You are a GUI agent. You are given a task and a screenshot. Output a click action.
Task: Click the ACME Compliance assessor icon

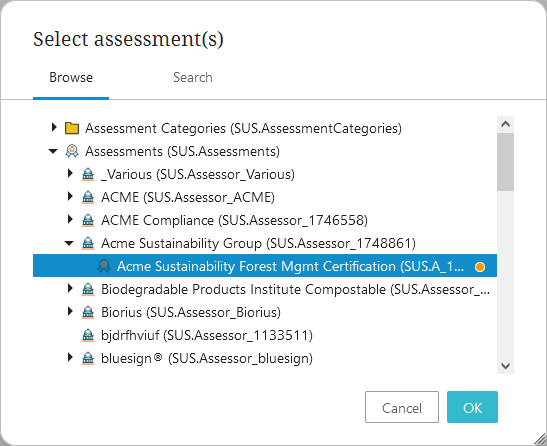(88, 221)
